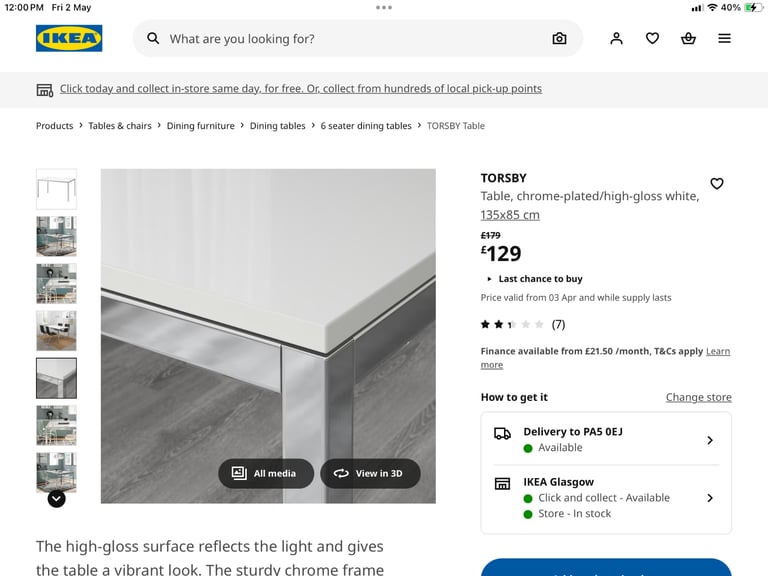The width and height of the screenshot is (768, 576).
Task: Open the favourites heart in the header
Action: (x=652, y=38)
